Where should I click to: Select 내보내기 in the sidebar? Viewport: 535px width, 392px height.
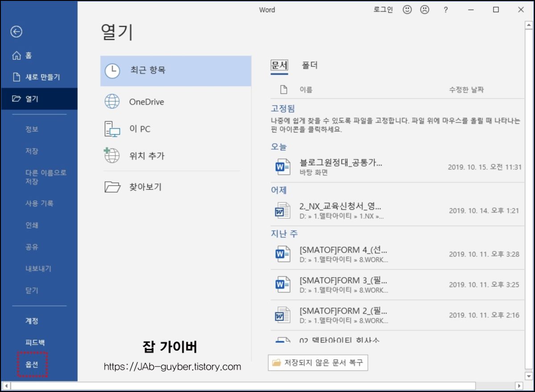[x=39, y=269]
